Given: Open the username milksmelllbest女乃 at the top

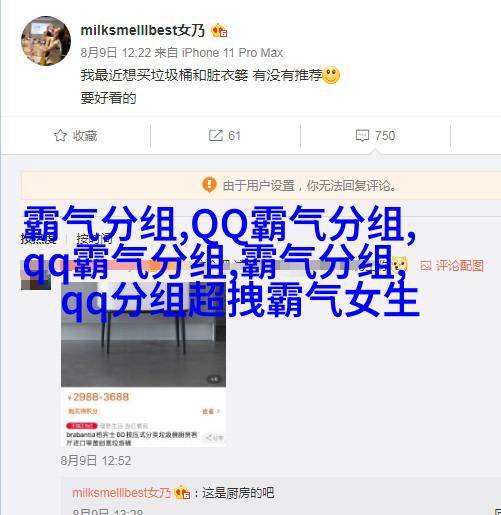Looking at the screenshot, I should 143,30.
